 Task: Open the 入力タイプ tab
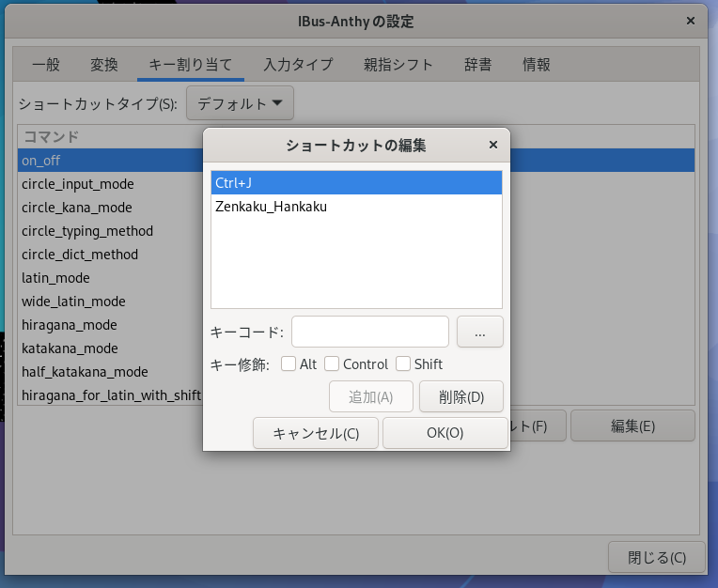[x=298, y=65]
